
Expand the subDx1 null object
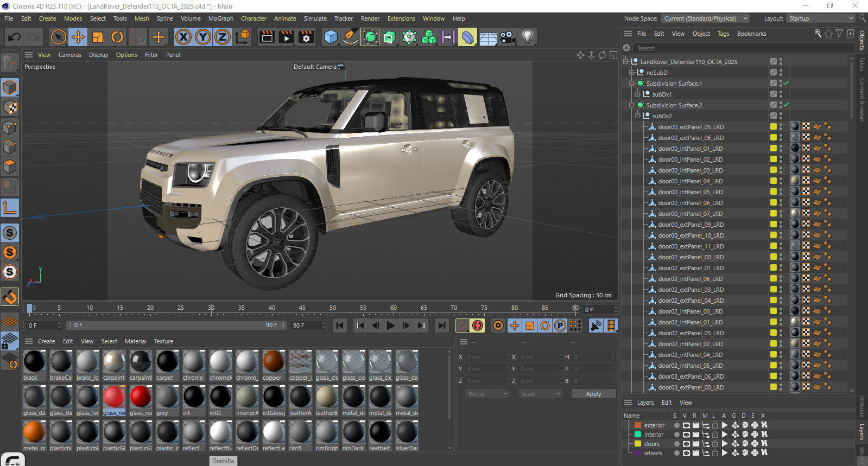pyautogui.click(x=638, y=94)
